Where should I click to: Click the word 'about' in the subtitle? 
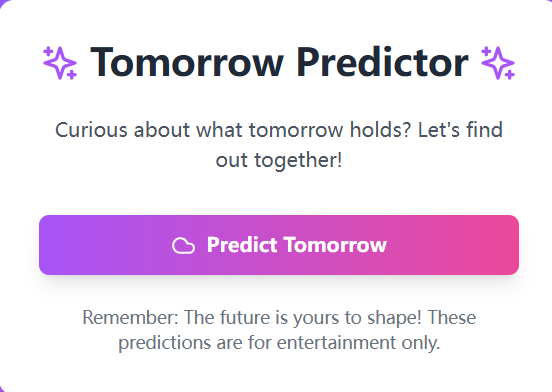click(162, 130)
